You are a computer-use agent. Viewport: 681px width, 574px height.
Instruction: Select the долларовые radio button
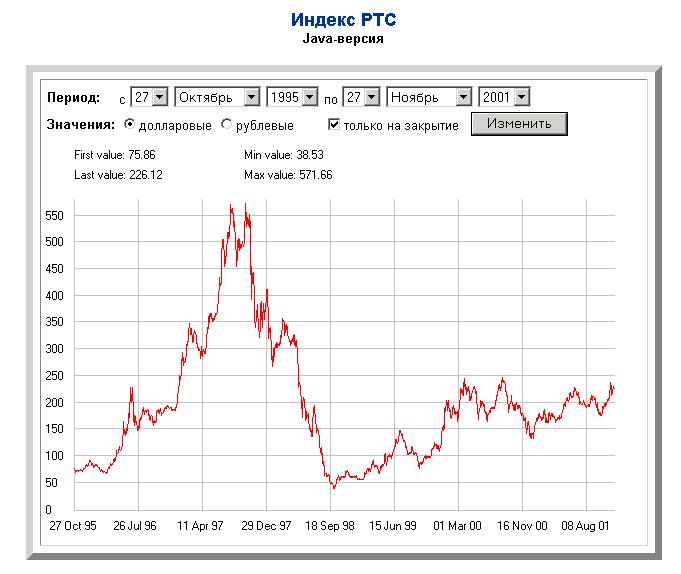(x=129, y=124)
